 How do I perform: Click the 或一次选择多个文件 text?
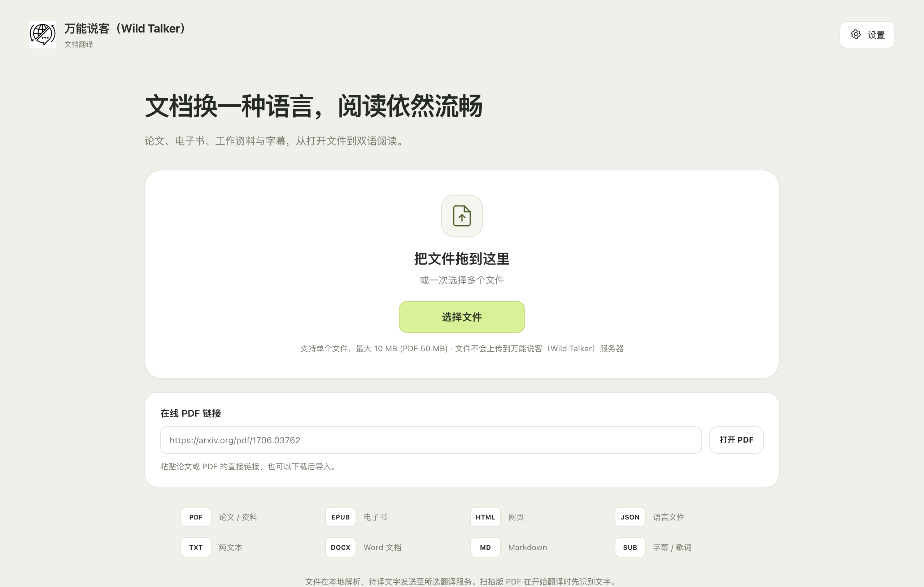point(462,280)
